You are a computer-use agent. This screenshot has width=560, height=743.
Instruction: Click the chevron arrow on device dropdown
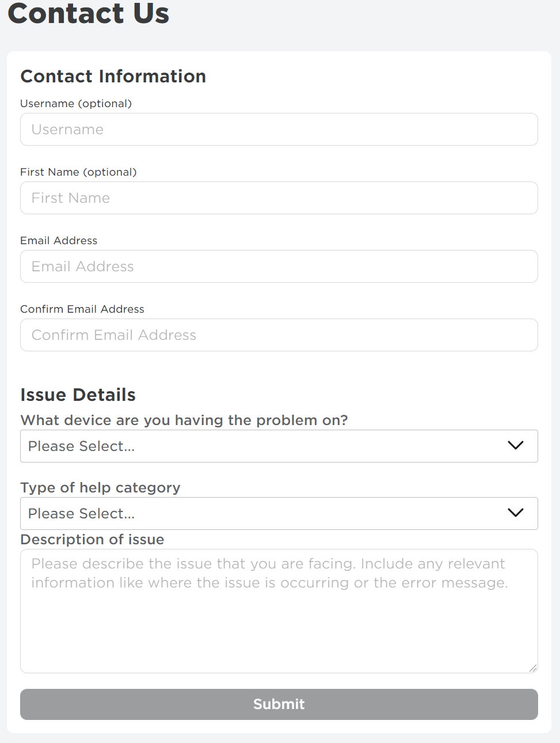[x=515, y=446]
